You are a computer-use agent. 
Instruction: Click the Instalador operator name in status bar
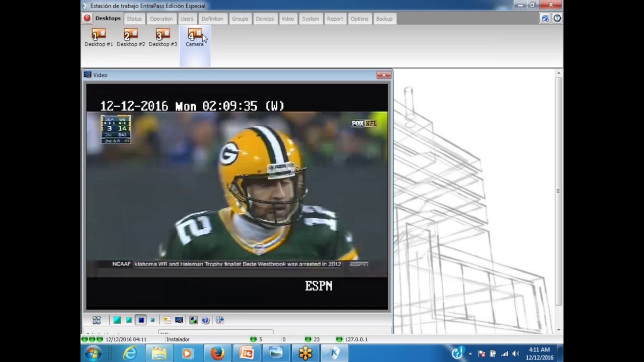178,339
